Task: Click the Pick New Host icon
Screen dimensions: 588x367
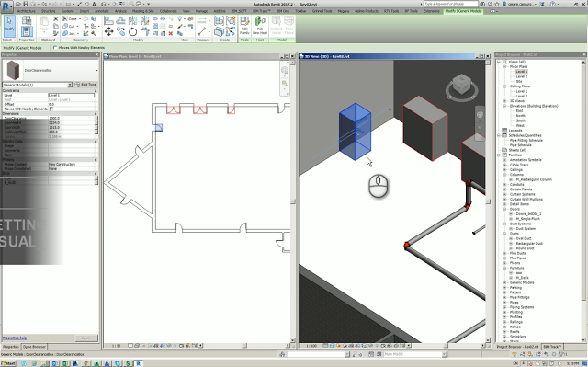Action: 260,26
